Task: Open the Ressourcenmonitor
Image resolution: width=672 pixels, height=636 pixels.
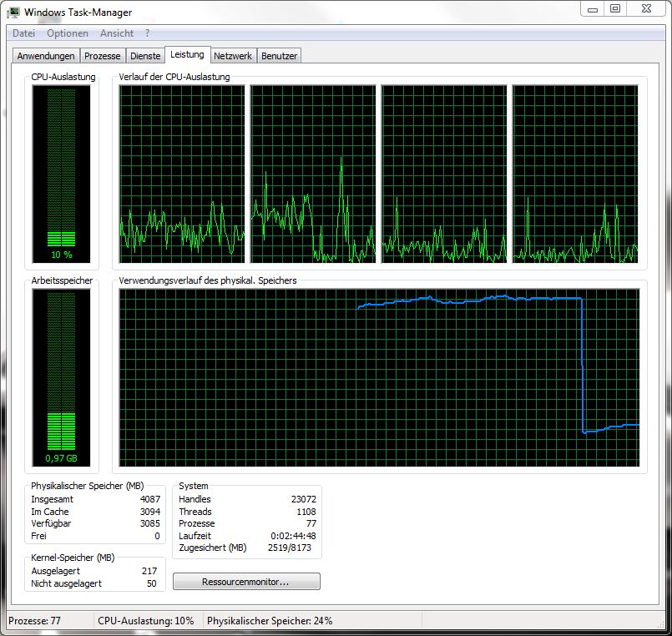Action: (x=246, y=582)
